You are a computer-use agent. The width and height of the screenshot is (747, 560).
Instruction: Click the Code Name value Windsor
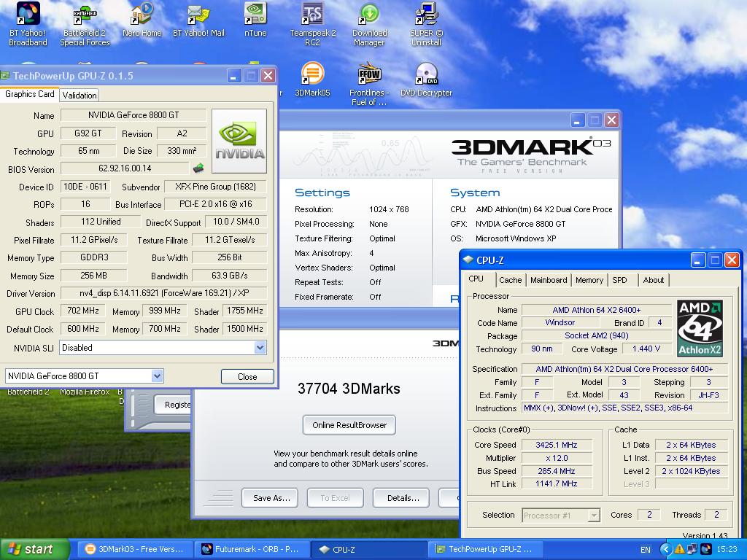[x=560, y=323]
